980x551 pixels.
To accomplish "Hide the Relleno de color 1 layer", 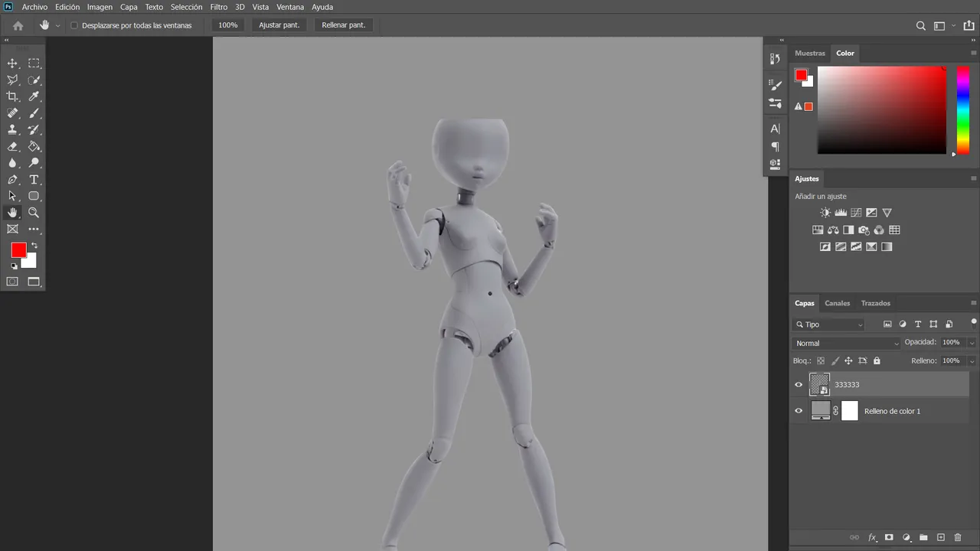I will [x=799, y=411].
